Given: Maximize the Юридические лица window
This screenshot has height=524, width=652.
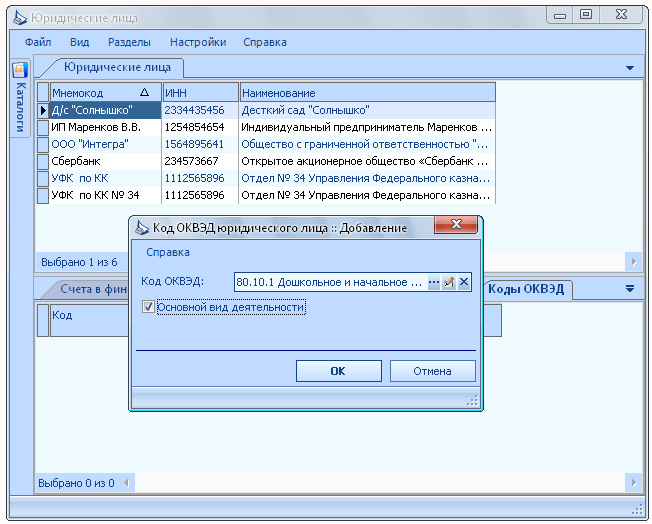Looking at the screenshot, I should click(x=586, y=15).
